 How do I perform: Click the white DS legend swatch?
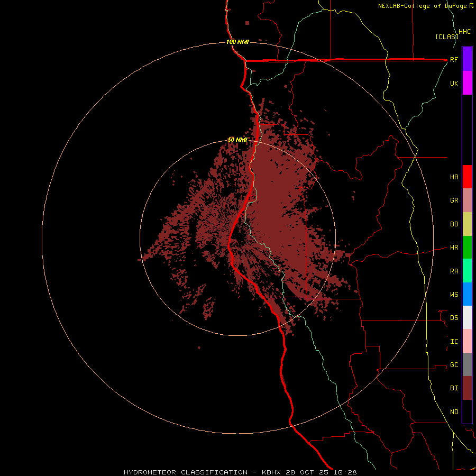click(467, 317)
